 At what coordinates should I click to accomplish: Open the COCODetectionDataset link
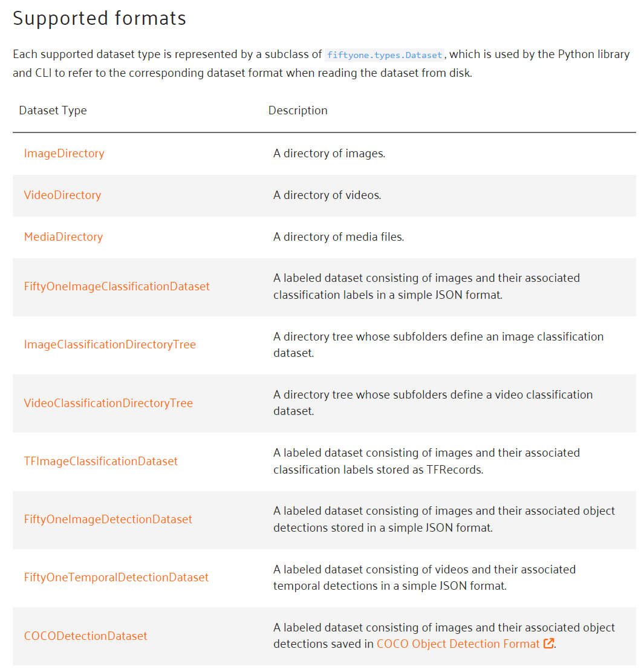click(x=86, y=636)
